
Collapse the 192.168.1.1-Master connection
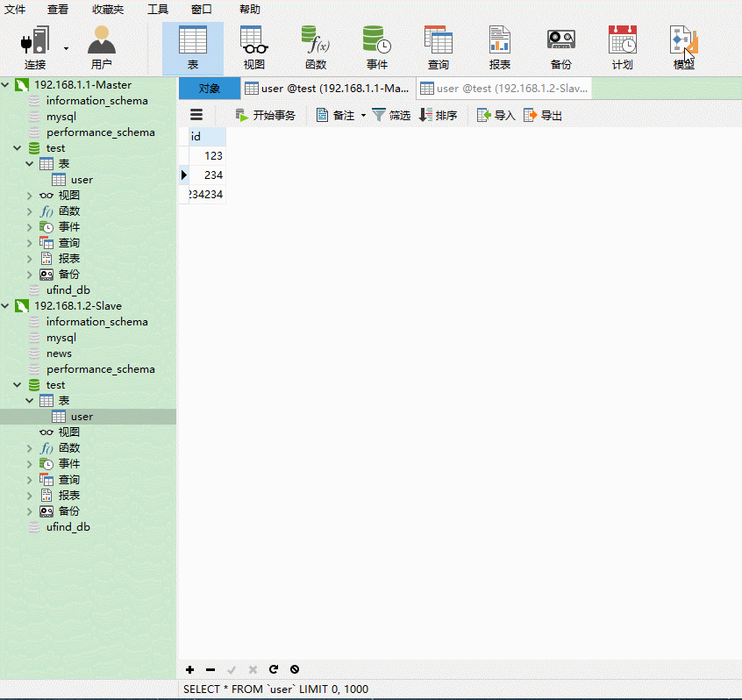tap(7, 84)
